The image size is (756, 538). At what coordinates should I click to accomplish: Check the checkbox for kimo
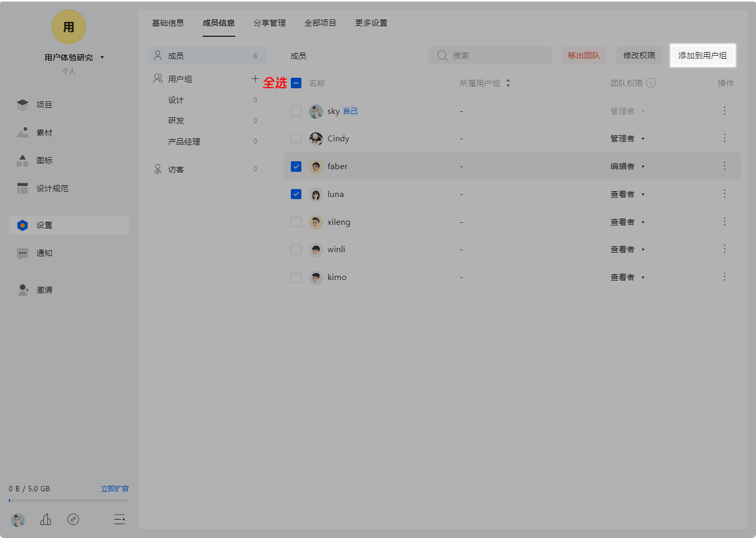tap(296, 277)
